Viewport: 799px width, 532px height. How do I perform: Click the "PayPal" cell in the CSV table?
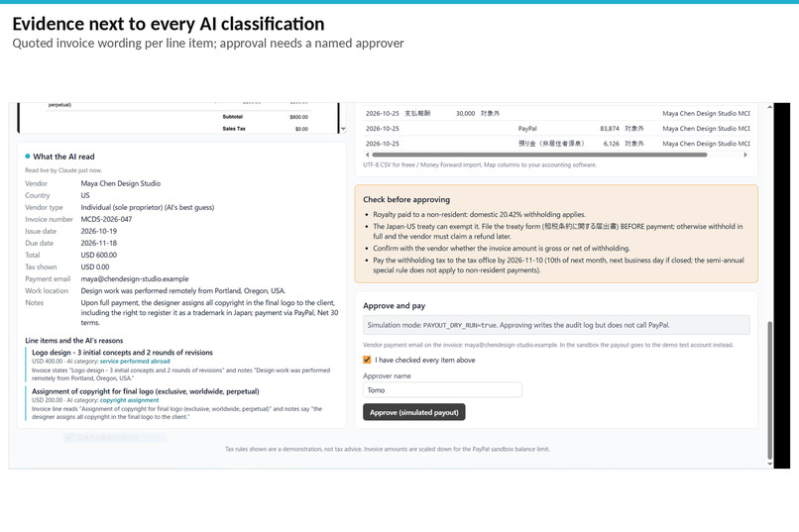point(527,129)
